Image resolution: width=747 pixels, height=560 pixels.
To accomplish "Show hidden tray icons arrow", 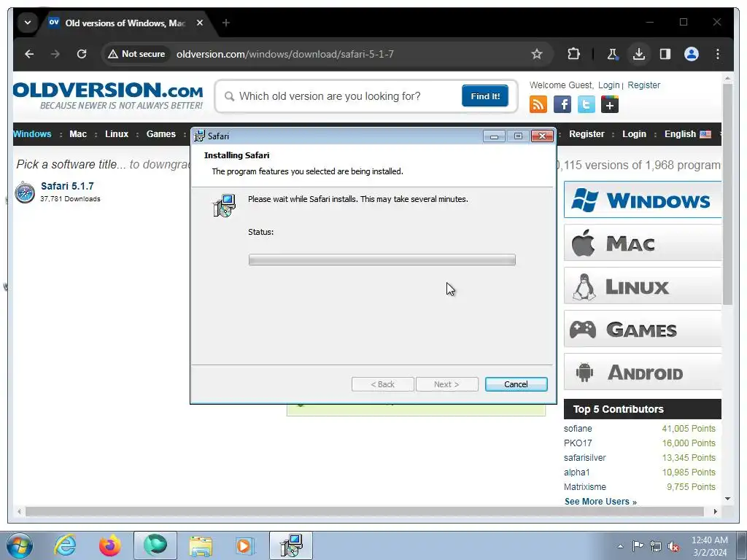I will tap(620, 547).
